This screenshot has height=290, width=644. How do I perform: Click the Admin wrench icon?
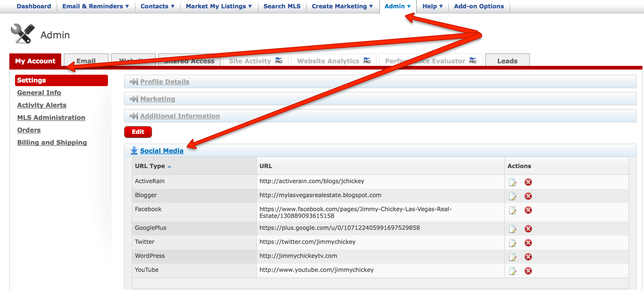tap(23, 34)
